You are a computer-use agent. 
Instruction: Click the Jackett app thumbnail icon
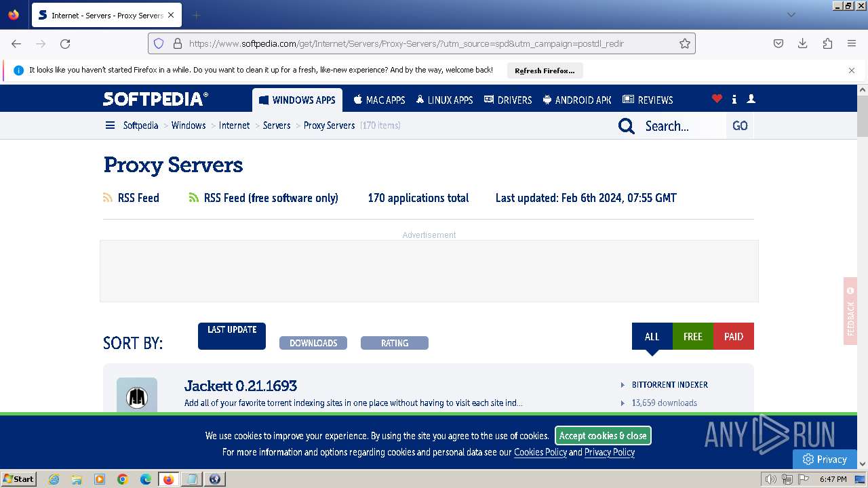(137, 396)
